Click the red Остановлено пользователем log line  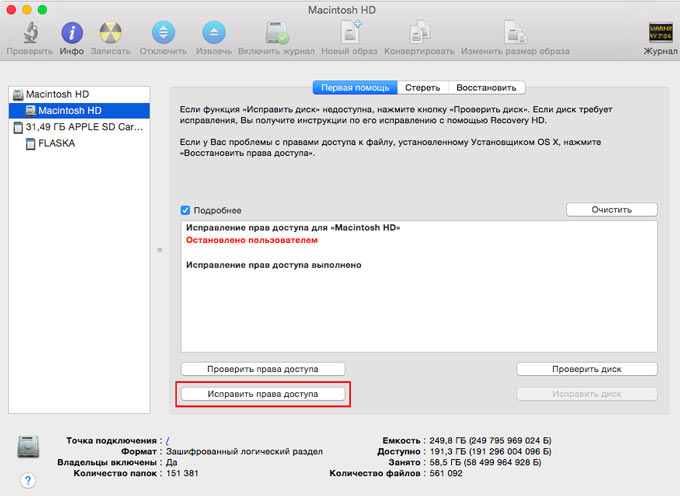(252, 240)
